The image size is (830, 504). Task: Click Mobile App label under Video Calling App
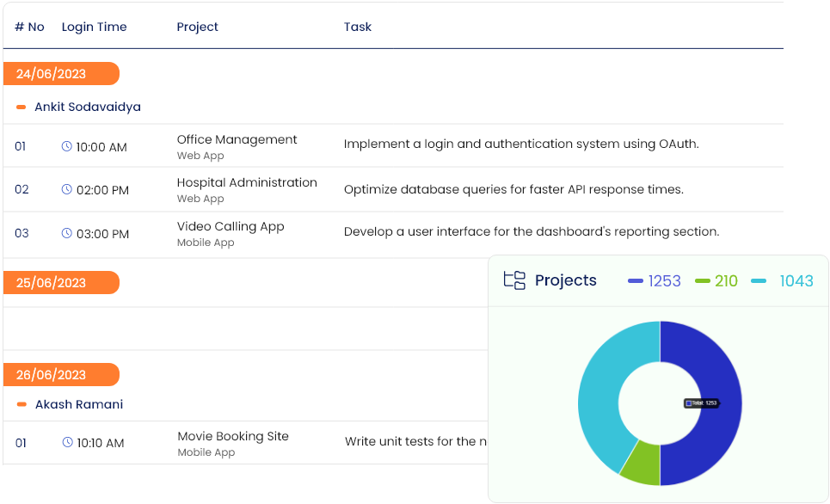(206, 243)
